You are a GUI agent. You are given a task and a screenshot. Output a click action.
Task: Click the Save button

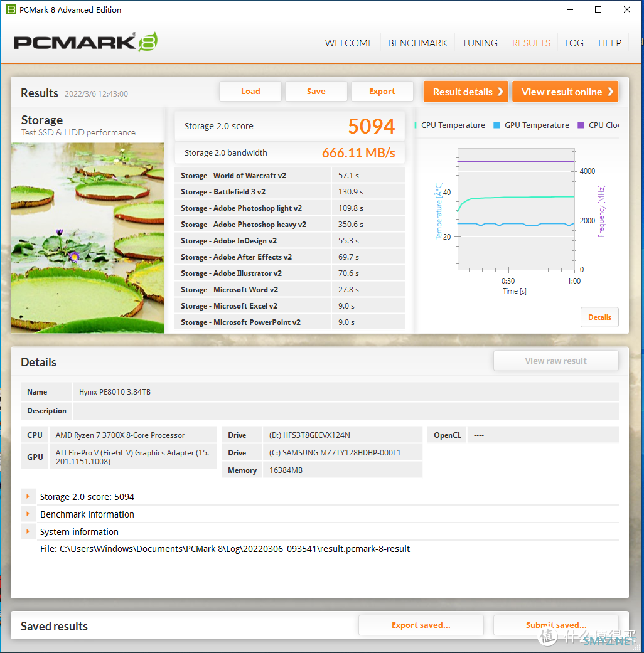pos(316,91)
